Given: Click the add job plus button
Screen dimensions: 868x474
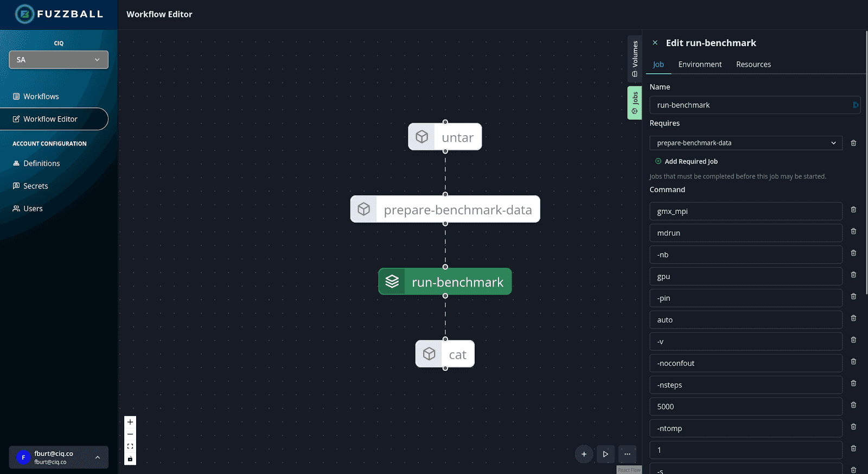Looking at the screenshot, I should [x=584, y=454].
